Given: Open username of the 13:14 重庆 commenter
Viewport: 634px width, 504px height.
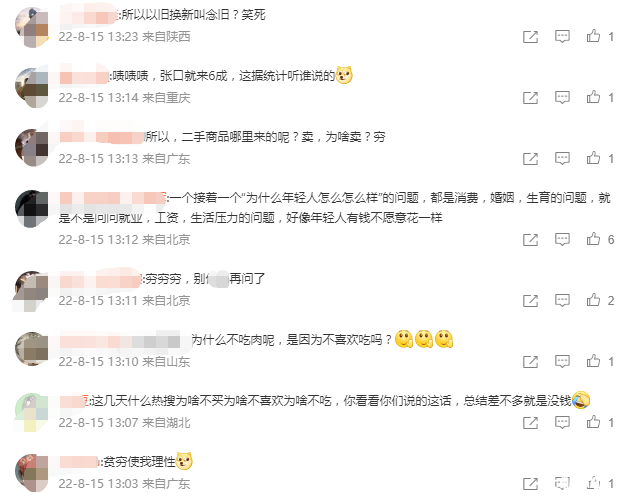Looking at the screenshot, I should (x=84, y=76).
